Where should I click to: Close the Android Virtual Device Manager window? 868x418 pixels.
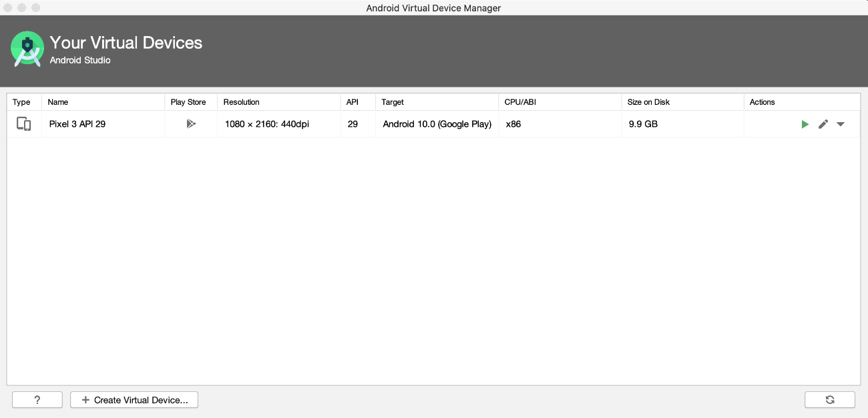[9, 8]
